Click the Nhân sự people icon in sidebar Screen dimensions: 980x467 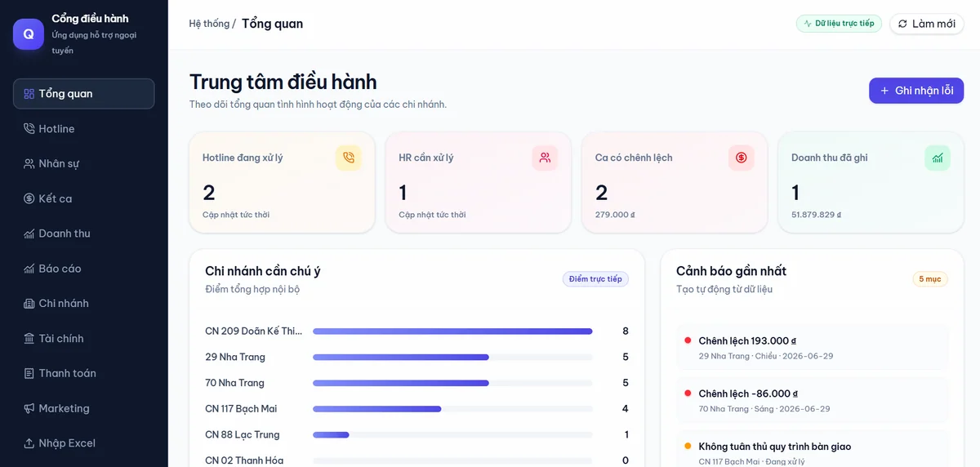(x=29, y=163)
